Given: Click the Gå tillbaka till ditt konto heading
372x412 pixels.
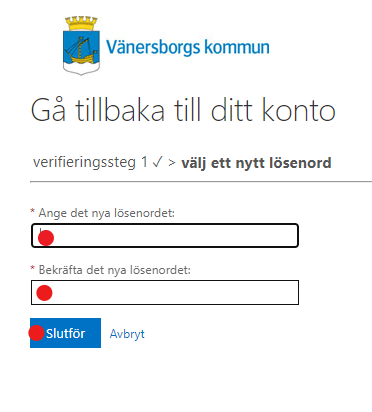Looking at the screenshot, I should 183,110.
